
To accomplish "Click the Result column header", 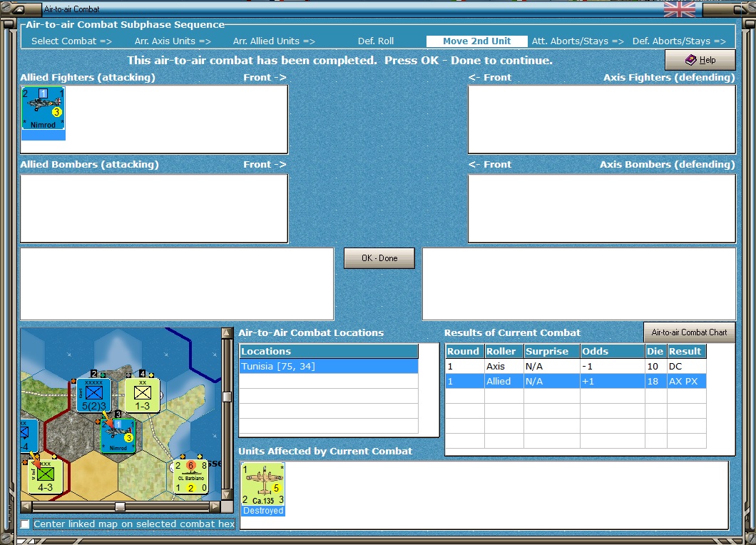I will tap(687, 351).
